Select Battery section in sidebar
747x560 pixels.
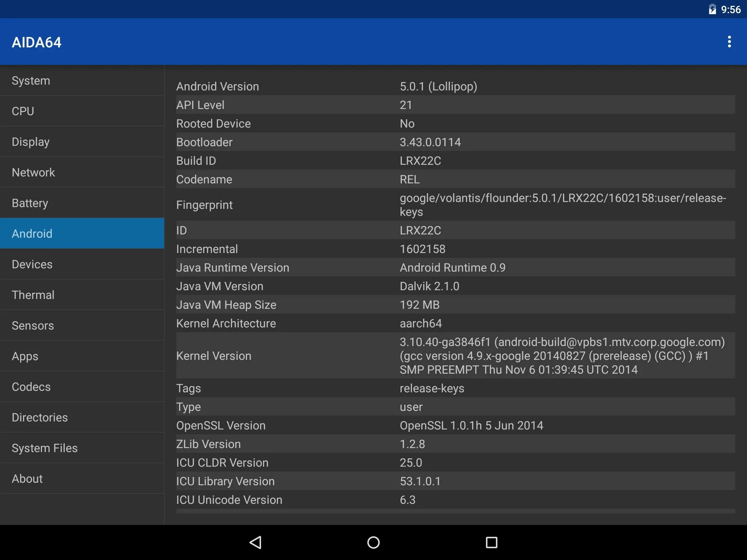[82, 203]
